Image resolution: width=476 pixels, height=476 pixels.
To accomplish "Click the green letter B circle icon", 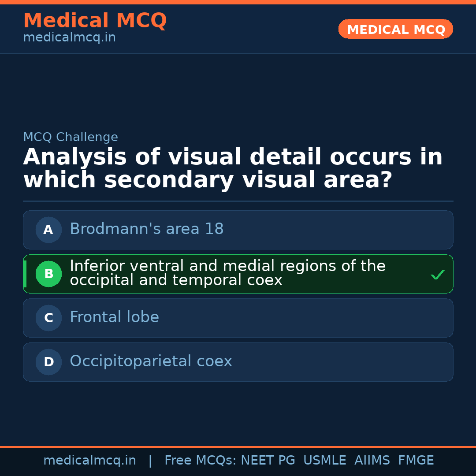I will point(48,274).
